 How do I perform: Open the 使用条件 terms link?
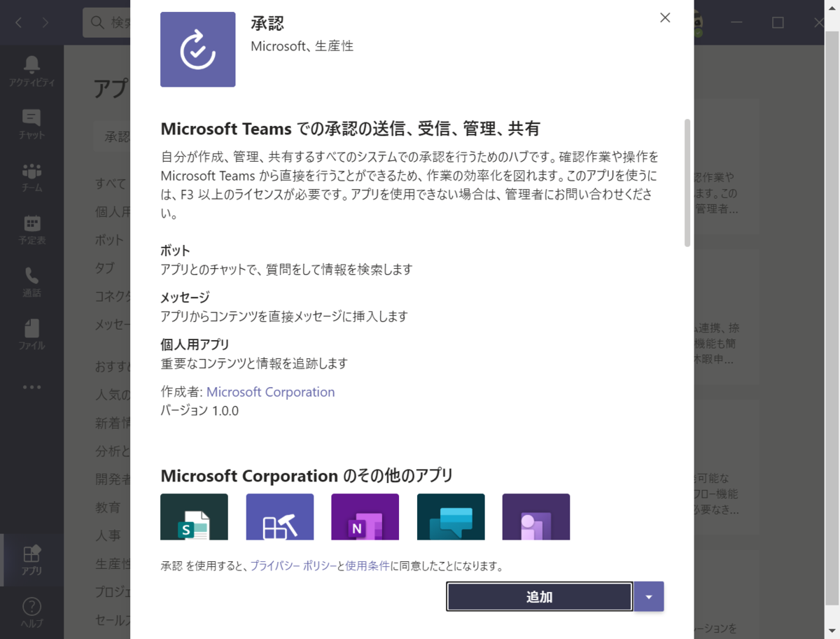click(x=367, y=566)
